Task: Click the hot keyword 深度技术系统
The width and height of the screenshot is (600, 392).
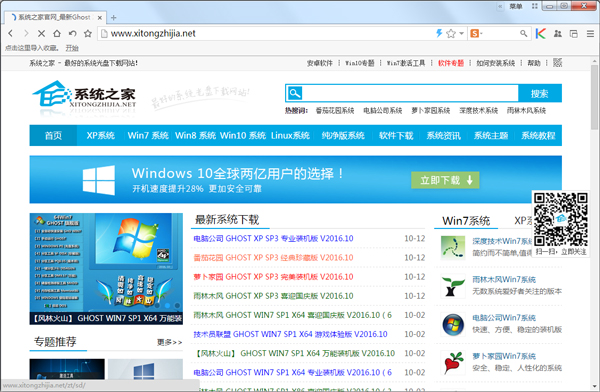Action: tap(478, 111)
